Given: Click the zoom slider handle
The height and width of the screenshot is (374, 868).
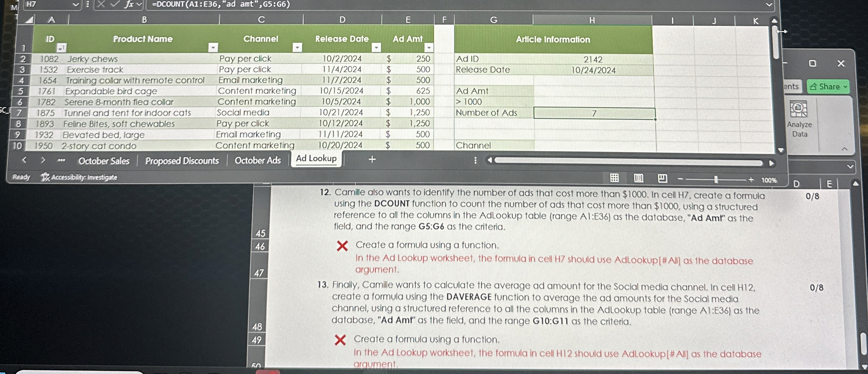Looking at the screenshot, I should point(716,179).
